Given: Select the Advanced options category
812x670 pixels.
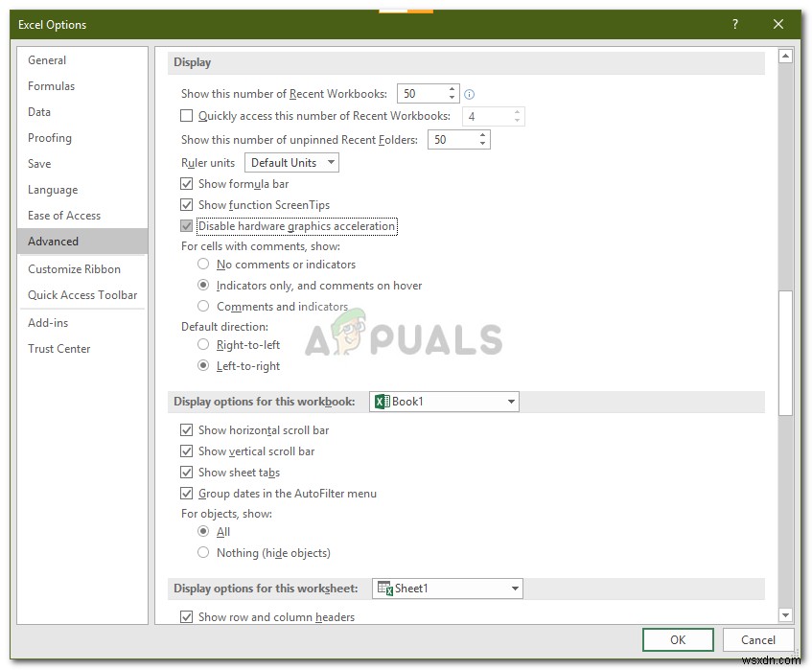Looking at the screenshot, I should (x=82, y=242).
